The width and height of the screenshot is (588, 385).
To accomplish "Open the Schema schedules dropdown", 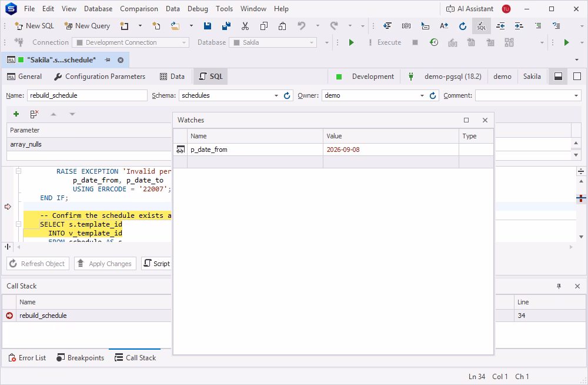I will click(276, 96).
